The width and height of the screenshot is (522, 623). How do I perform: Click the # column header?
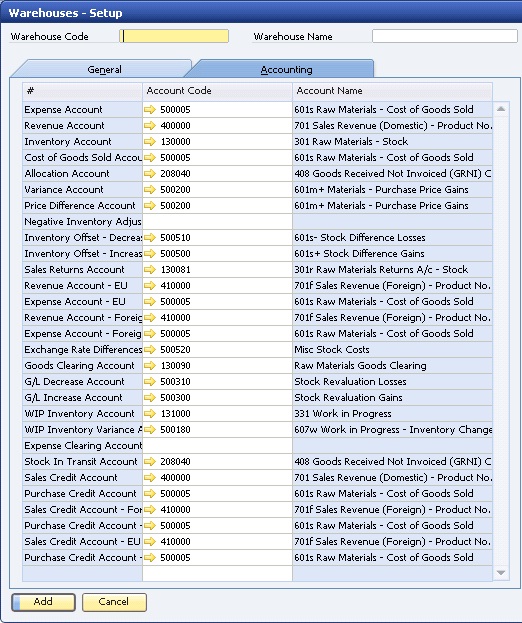tap(82, 91)
